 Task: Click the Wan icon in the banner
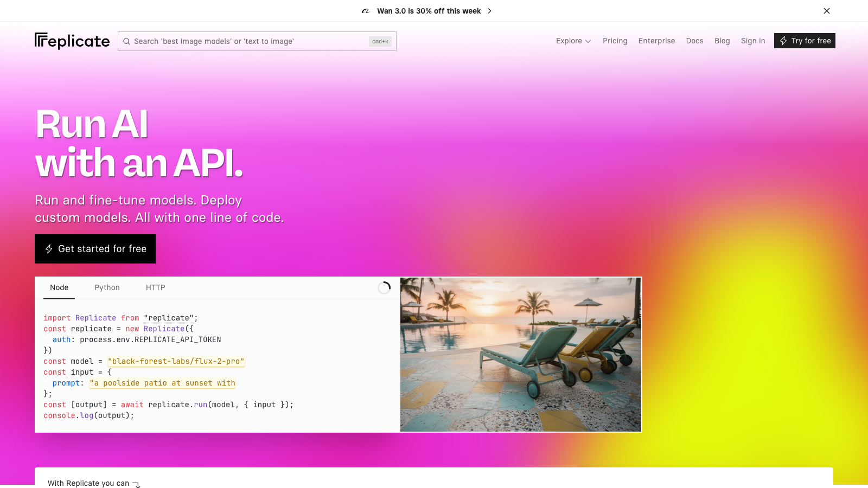click(366, 11)
